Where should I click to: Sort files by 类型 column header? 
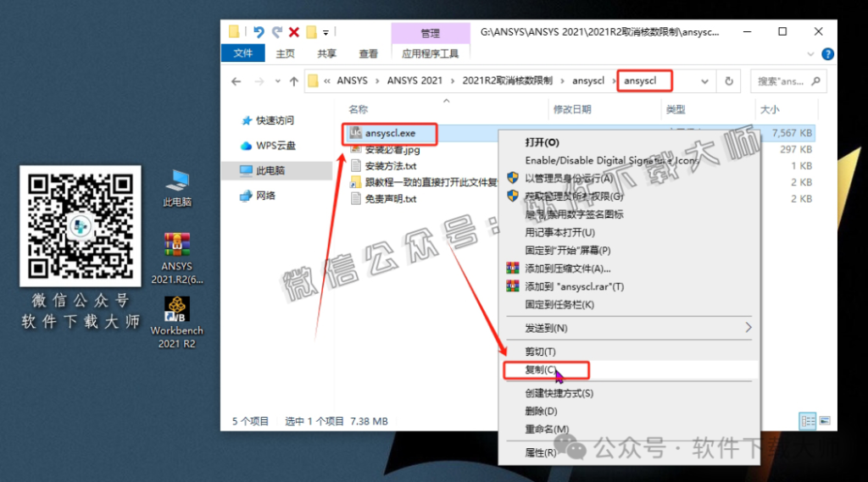(x=676, y=109)
